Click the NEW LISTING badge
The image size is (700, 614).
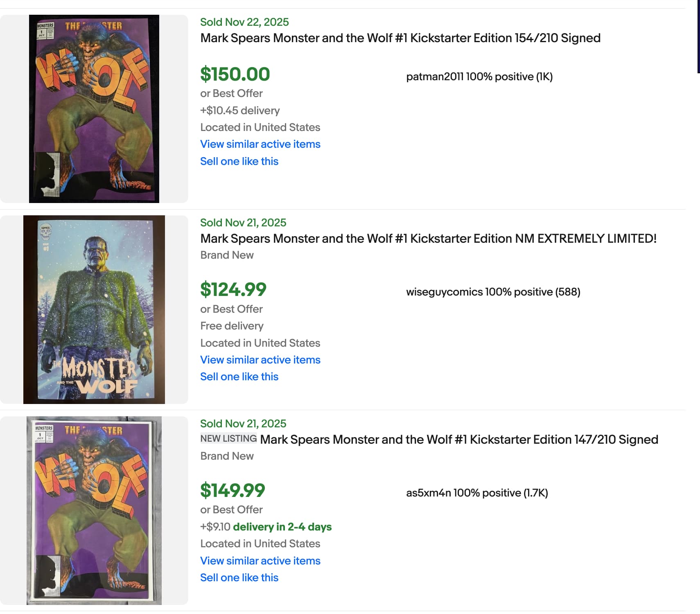click(228, 439)
